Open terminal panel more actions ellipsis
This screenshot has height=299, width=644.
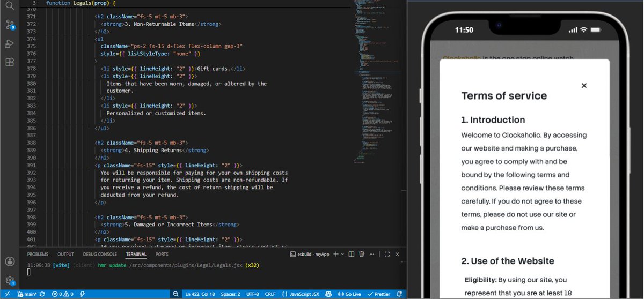coord(372,254)
